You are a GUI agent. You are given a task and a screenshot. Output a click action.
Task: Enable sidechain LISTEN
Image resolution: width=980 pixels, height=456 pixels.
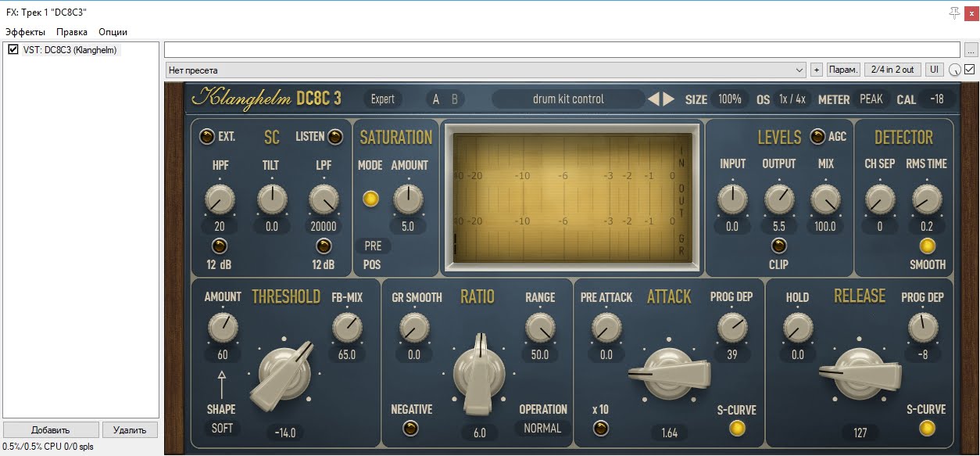pos(335,136)
